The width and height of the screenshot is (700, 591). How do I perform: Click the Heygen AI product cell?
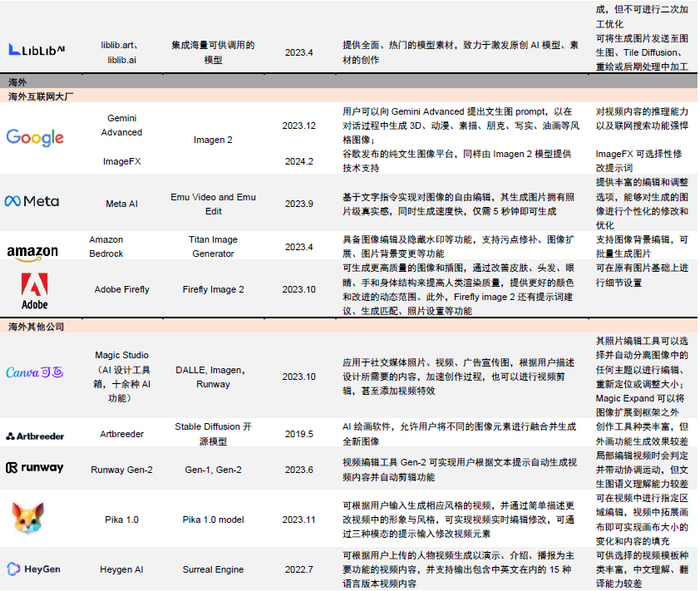tap(121, 570)
